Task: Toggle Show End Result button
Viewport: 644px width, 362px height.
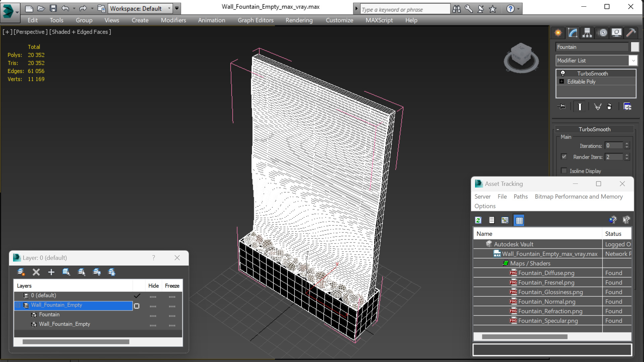Action: pyautogui.click(x=580, y=106)
